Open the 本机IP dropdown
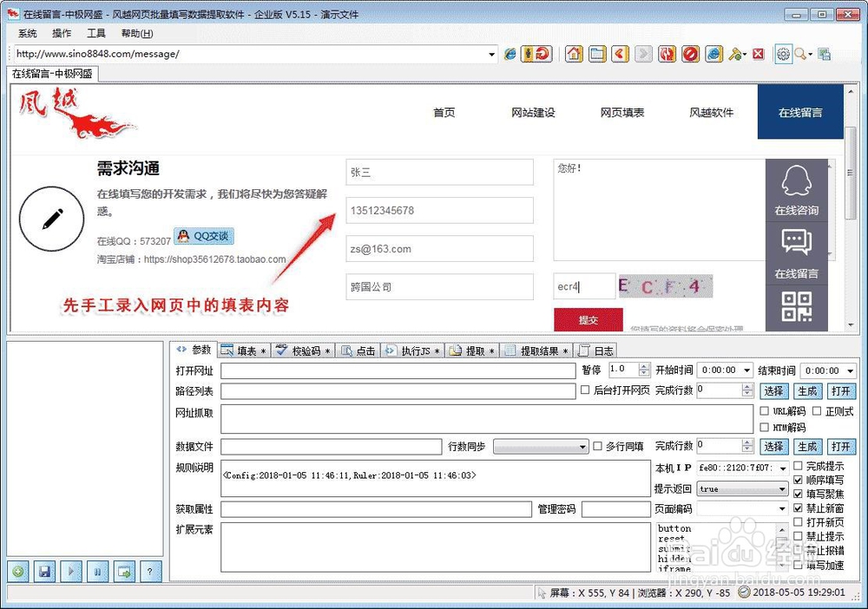Screen dimensions: 868x609 (783, 468)
